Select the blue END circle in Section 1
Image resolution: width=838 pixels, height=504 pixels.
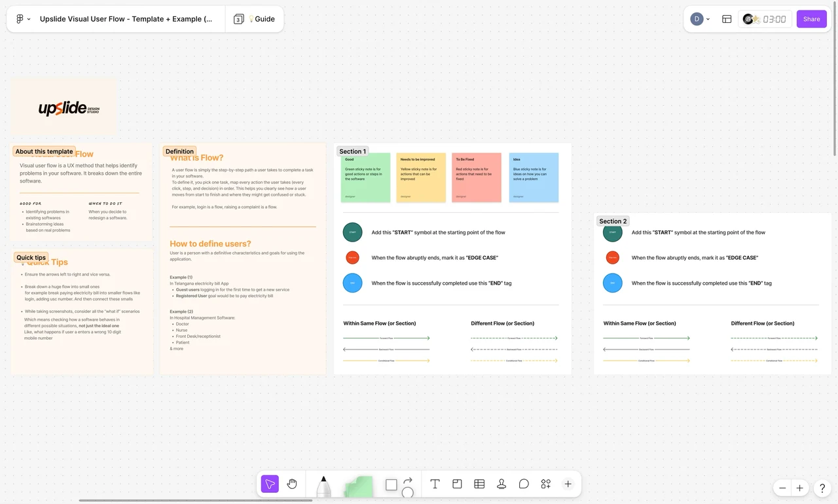point(352,283)
